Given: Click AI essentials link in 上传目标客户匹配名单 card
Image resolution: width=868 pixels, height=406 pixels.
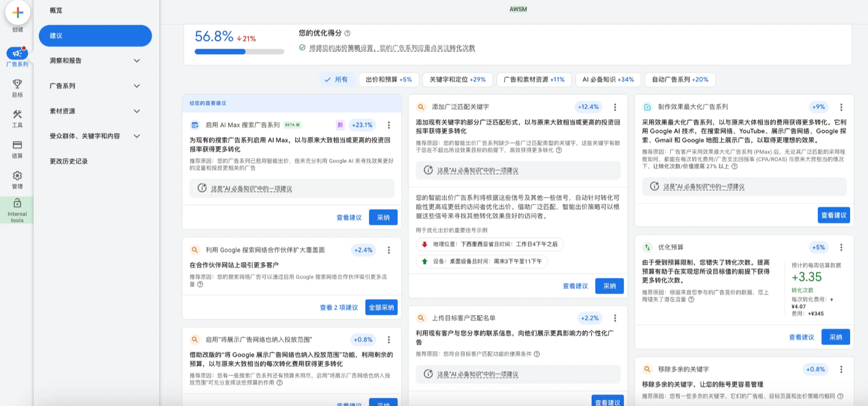Looking at the screenshot, I should tap(478, 375).
